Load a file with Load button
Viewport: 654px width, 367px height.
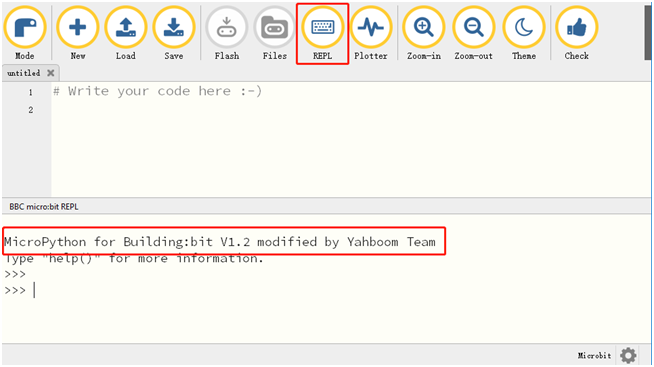click(x=126, y=33)
